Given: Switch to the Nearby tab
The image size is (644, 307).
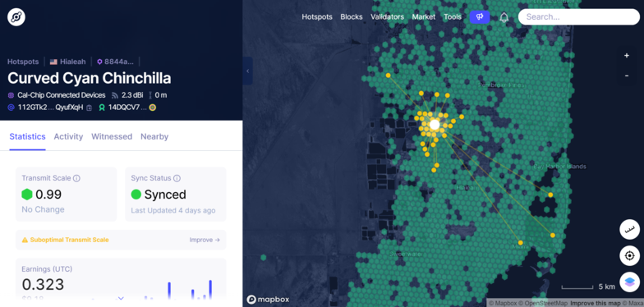Looking at the screenshot, I should coord(154,136).
